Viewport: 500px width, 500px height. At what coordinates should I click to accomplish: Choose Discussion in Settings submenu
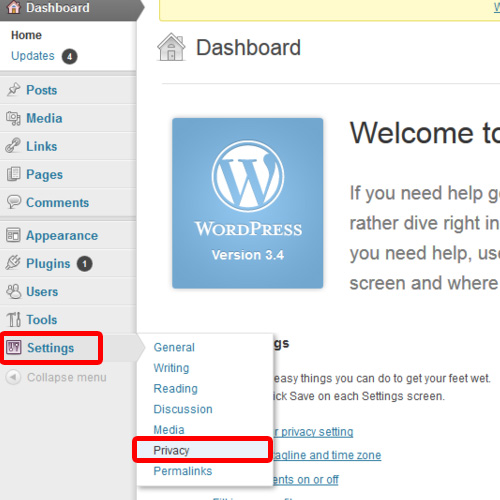click(x=183, y=409)
